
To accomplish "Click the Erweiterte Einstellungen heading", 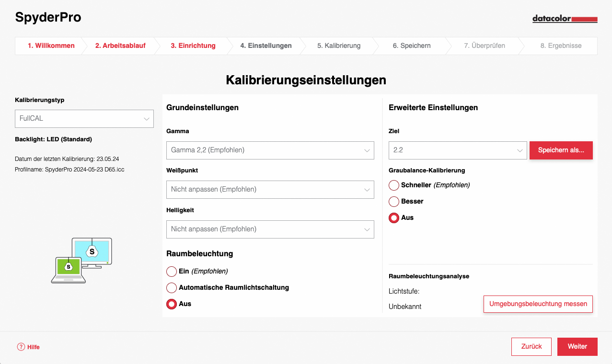I will click(x=433, y=108).
